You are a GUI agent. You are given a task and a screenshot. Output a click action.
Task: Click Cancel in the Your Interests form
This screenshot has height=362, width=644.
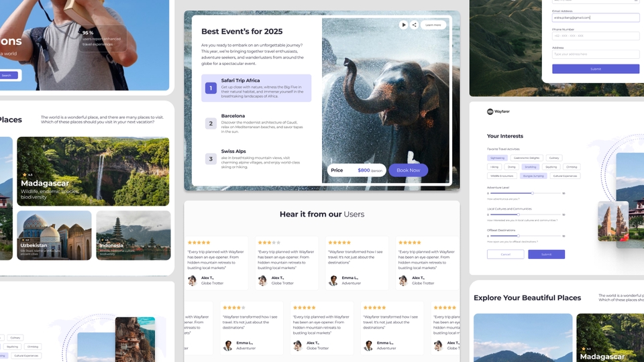[x=506, y=255]
